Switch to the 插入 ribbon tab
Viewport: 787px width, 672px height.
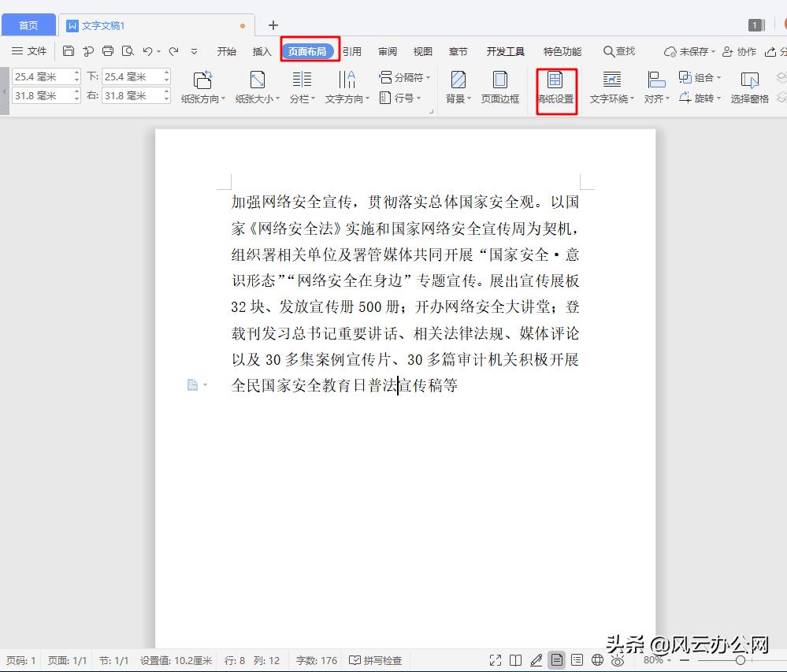point(262,50)
